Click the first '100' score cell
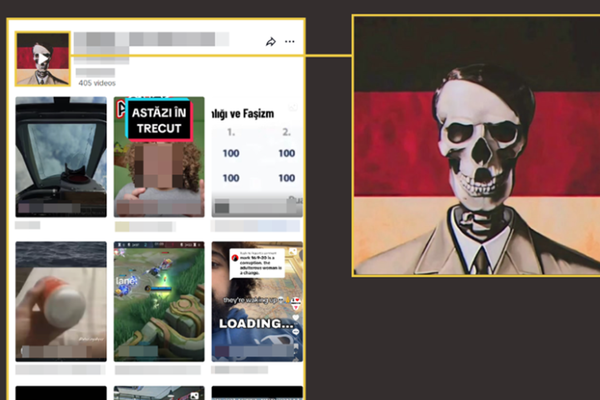 (x=231, y=154)
